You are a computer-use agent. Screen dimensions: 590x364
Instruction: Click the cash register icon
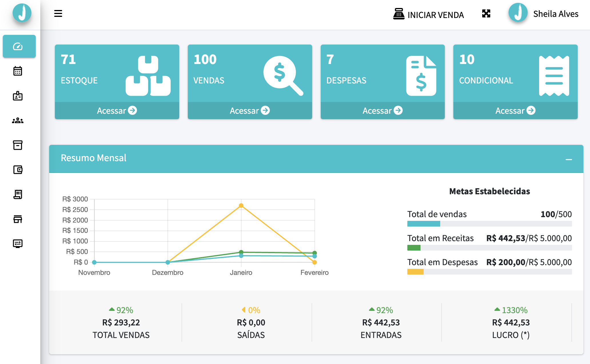[399, 14]
